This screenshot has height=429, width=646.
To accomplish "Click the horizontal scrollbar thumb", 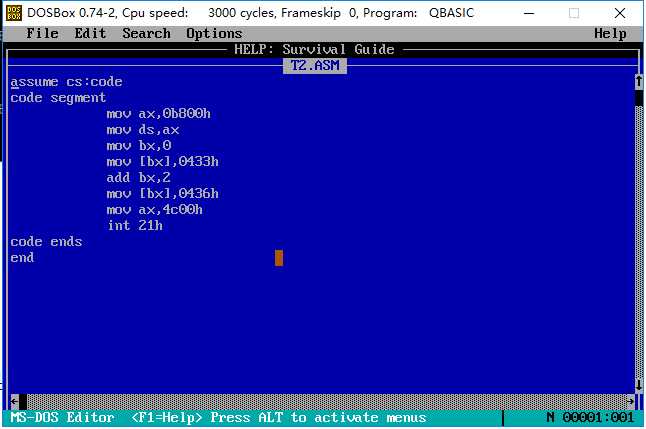I will (x=23, y=401).
